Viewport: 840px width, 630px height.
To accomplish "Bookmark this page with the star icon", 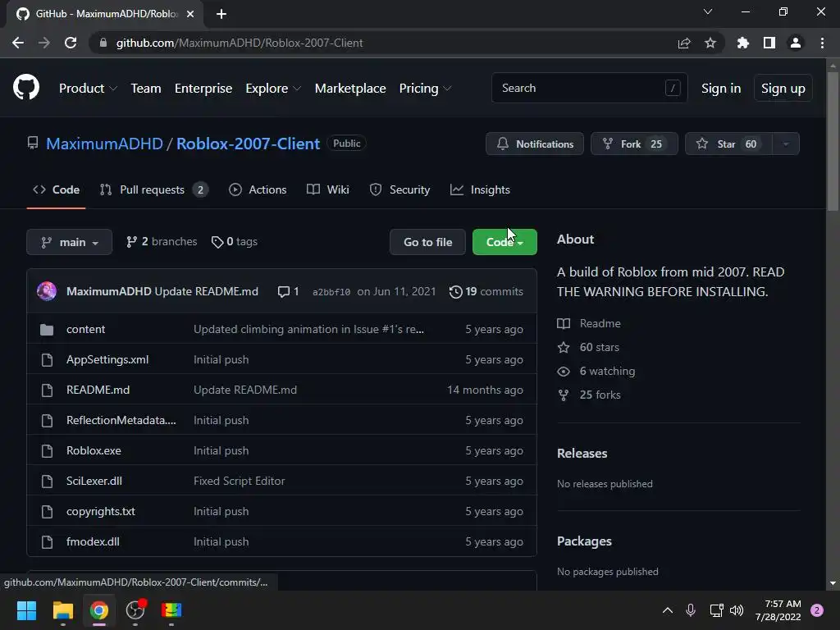I will click(x=710, y=43).
